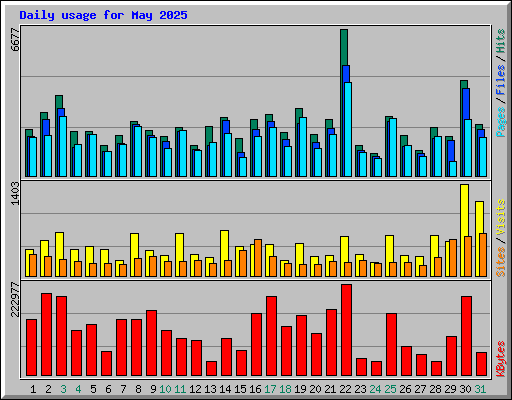Select green weekend day 31 label
The height and width of the screenshot is (400, 512).
pyautogui.click(x=480, y=389)
